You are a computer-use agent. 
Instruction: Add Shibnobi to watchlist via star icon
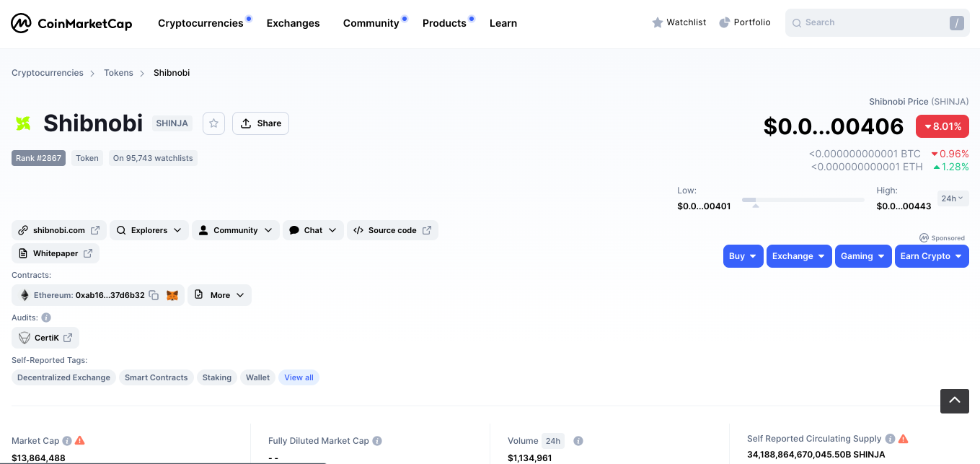tap(213, 123)
